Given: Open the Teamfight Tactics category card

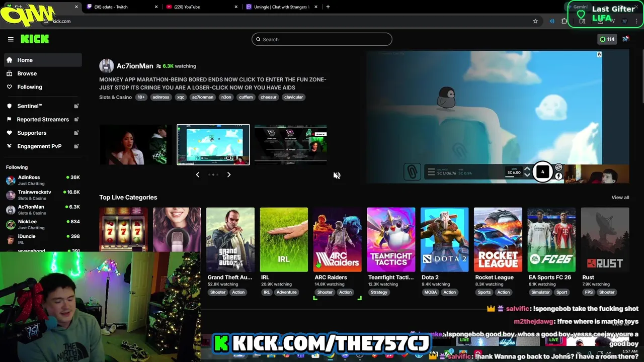Looking at the screenshot, I should click(391, 240).
